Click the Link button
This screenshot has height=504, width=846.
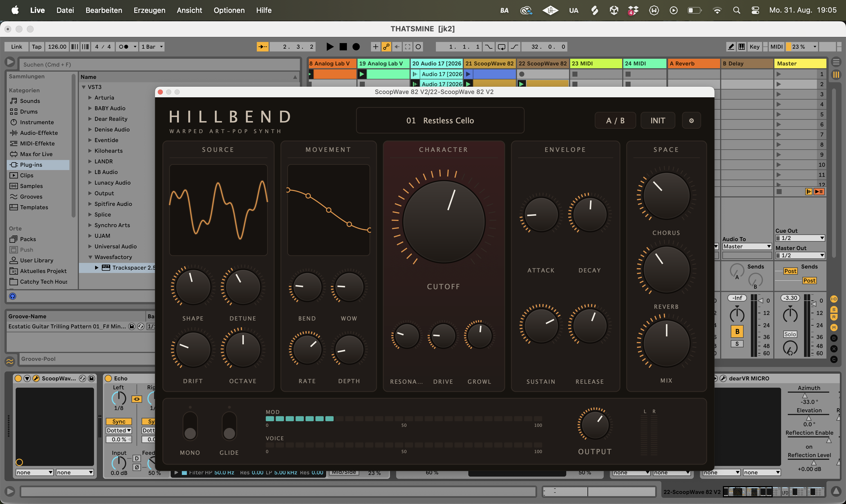pos(16,47)
